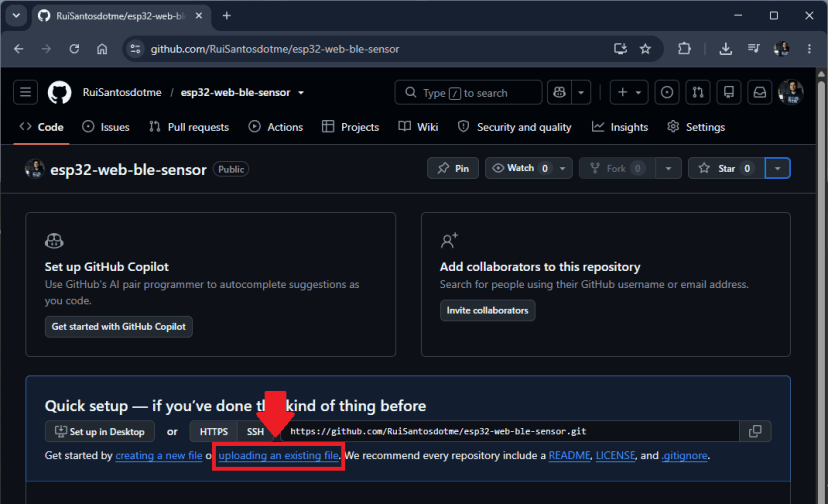Click the GitHub Octocat logo
Image resolution: width=828 pixels, height=504 pixels.
point(59,92)
